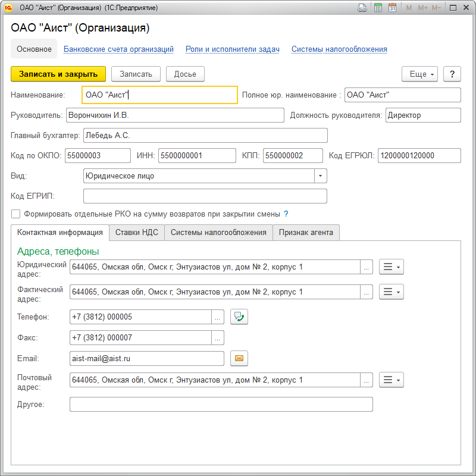Screen dimensions: 476x476
Task: Enable Формировать отдельные РКО checkbox
Action: (x=16, y=214)
